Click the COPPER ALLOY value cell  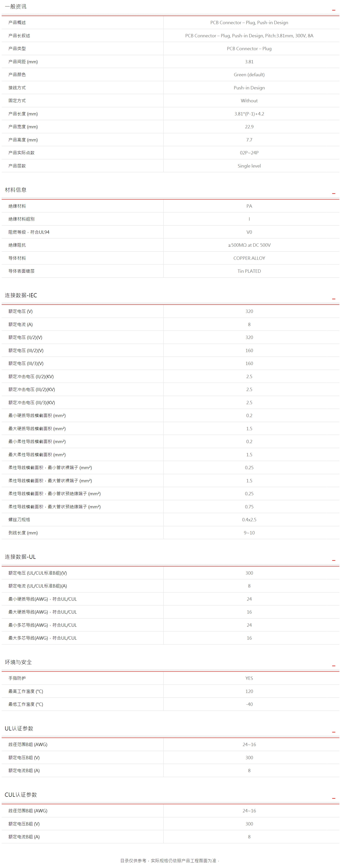(x=249, y=258)
